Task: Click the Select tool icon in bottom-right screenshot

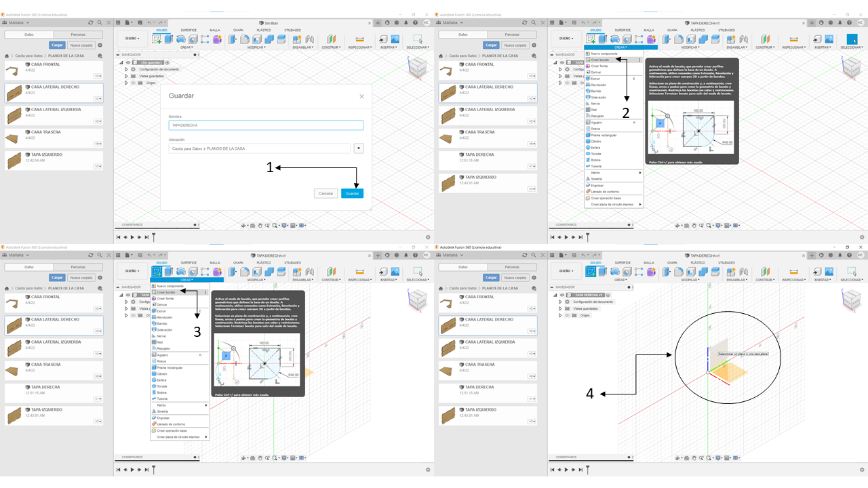Action: [852, 272]
